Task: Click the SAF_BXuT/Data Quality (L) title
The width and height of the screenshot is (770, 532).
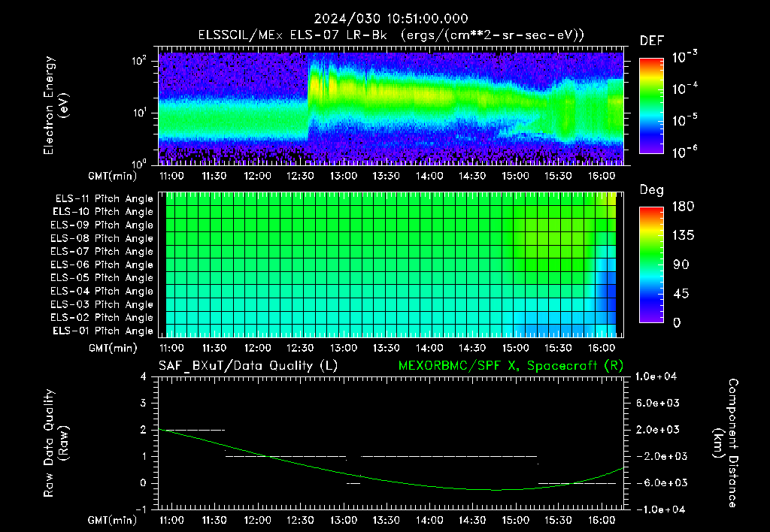Action: [248, 366]
